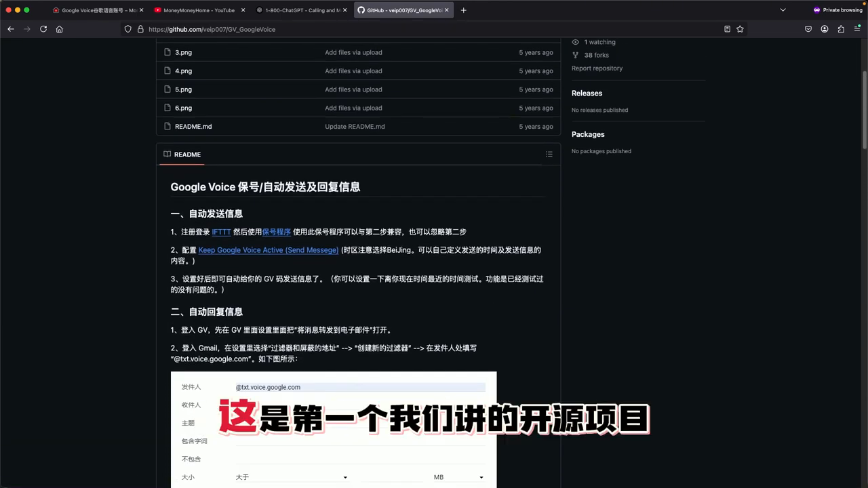This screenshot has height=488, width=868.
Task: Open the account profile icon in toolbar
Action: pyautogui.click(x=825, y=29)
